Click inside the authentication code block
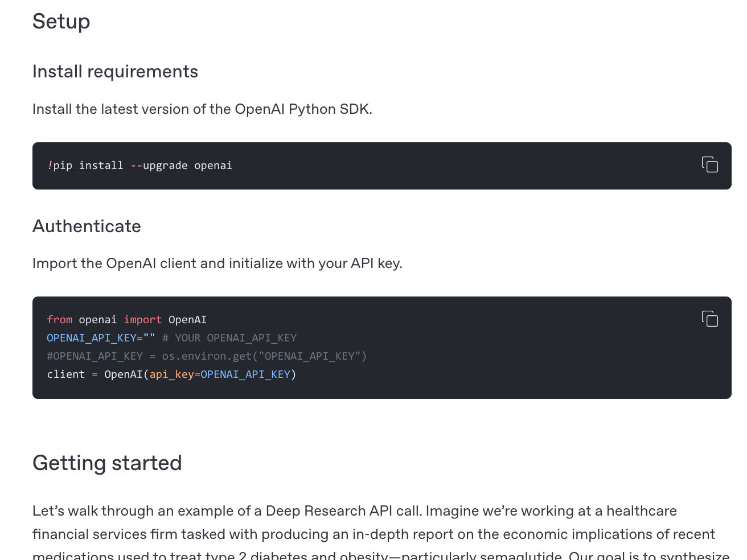The height and width of the screenshot is (560, 747). (381, 347)
